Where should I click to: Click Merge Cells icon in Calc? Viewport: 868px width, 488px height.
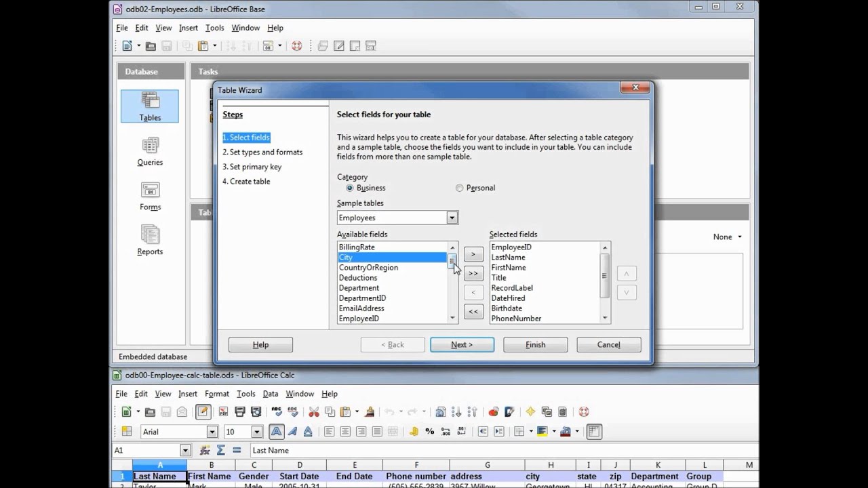[393, 431]
